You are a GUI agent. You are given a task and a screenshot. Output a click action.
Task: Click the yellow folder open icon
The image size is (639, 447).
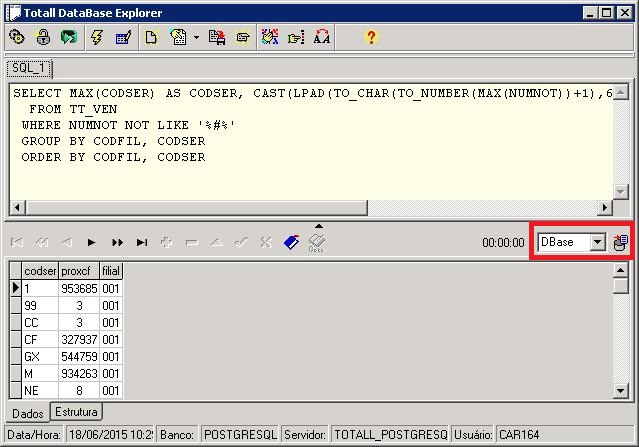click(243, 37)
